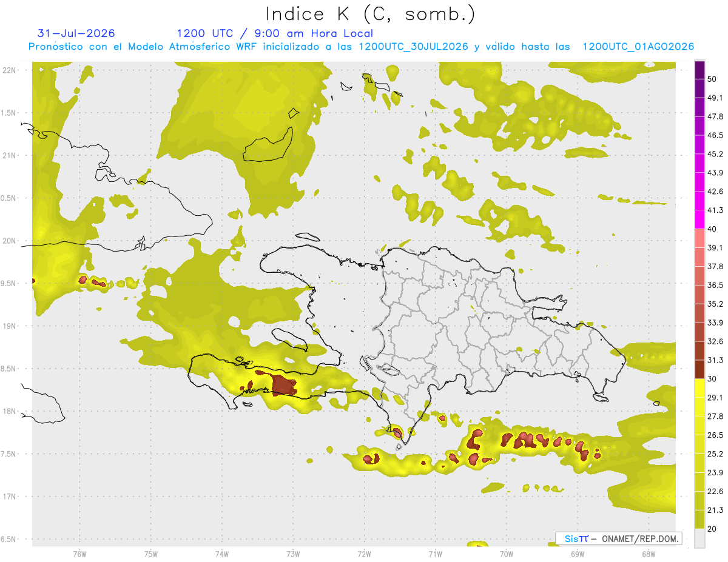
Task: Click the 8.5N axis label
Action: (x=9, y=369)
